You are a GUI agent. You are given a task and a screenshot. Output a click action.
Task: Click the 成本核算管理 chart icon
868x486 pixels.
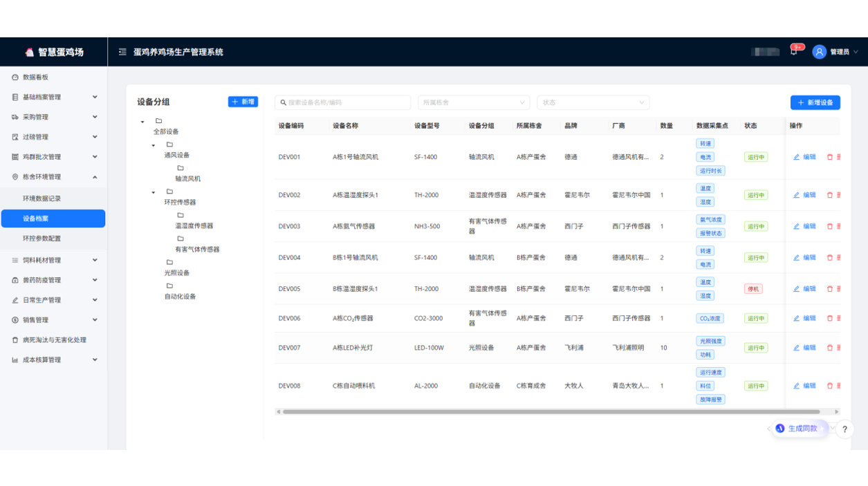click(x=15, y=360)
